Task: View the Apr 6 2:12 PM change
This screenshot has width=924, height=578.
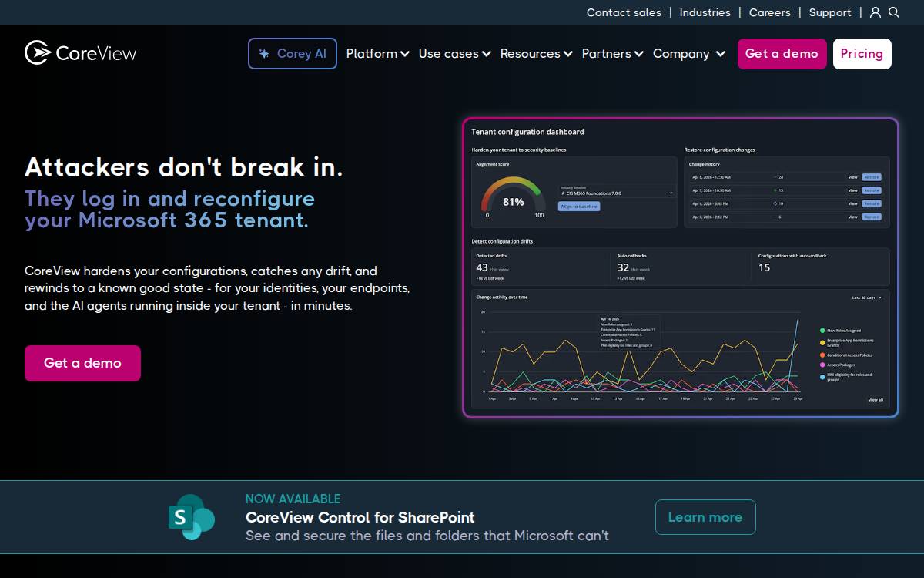Action: click(852, 217)
